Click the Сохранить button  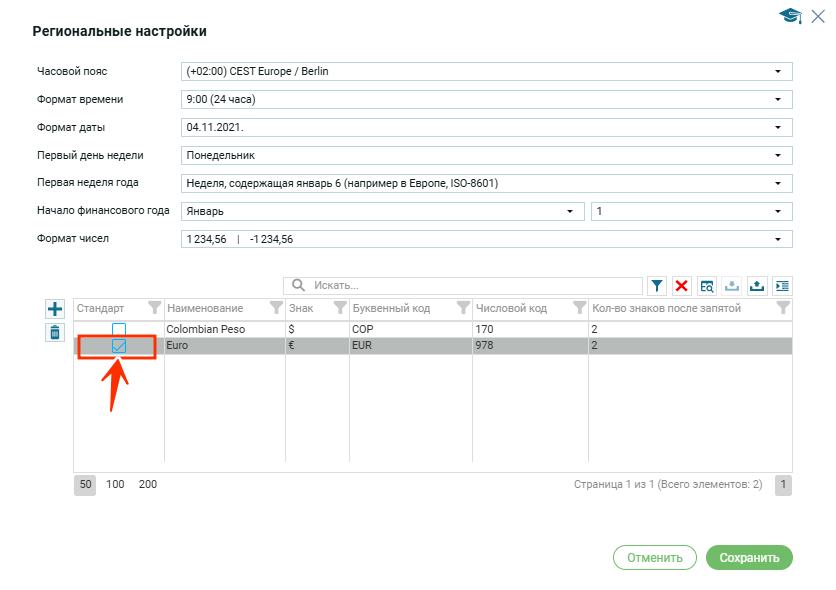[x=749, y=558]
